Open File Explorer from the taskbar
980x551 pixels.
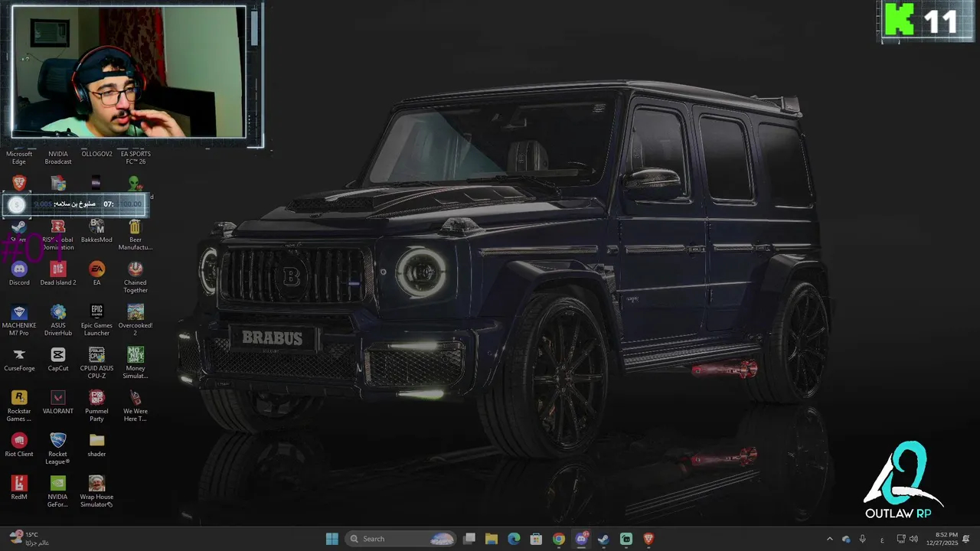(492, 539)
